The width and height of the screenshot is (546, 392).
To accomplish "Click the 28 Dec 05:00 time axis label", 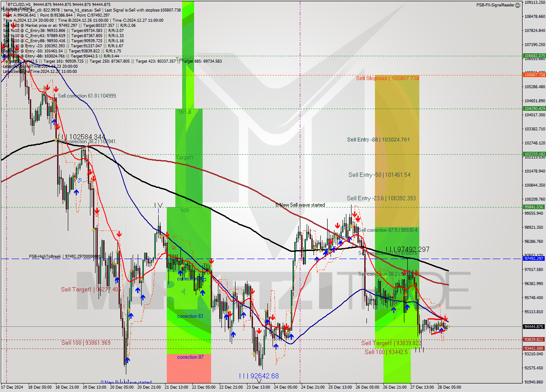I will pyautogui.click(x=449, y=387).
